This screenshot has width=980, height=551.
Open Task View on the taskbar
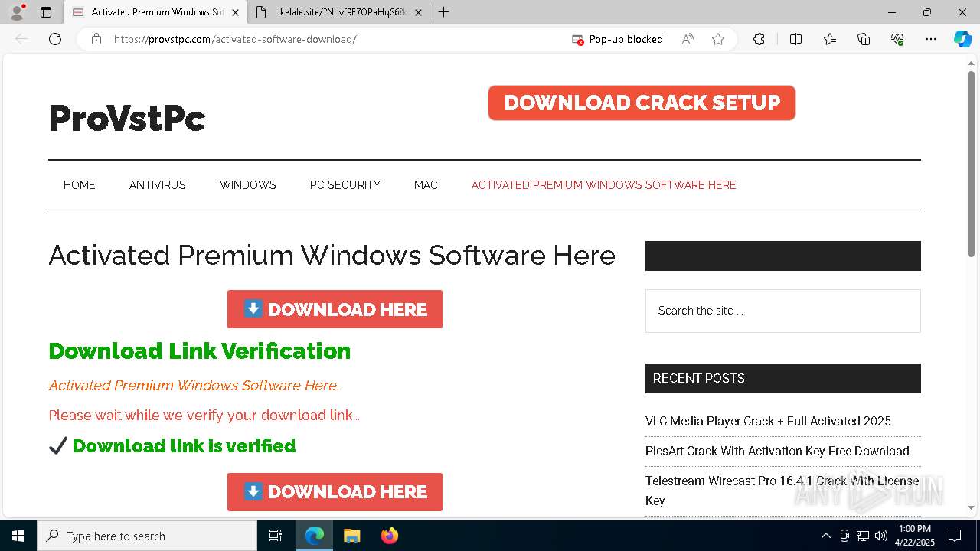pos(276,536)
